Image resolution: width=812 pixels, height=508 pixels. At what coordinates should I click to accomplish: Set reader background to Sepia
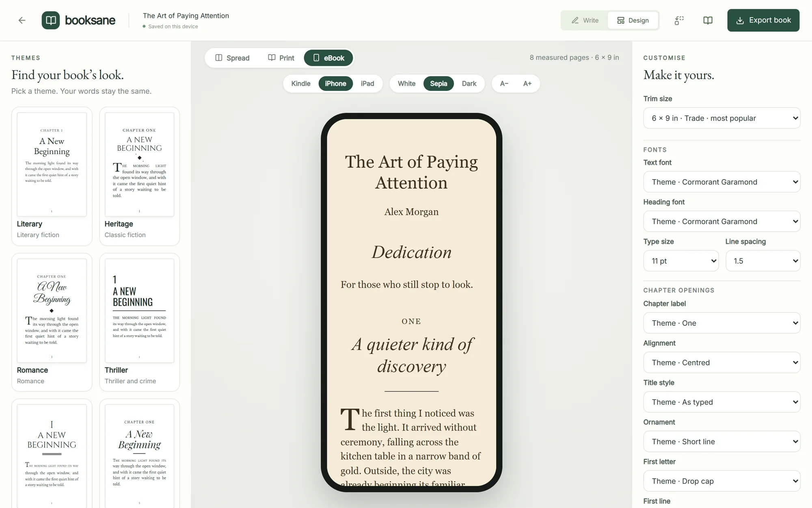(x=438, y=83)
